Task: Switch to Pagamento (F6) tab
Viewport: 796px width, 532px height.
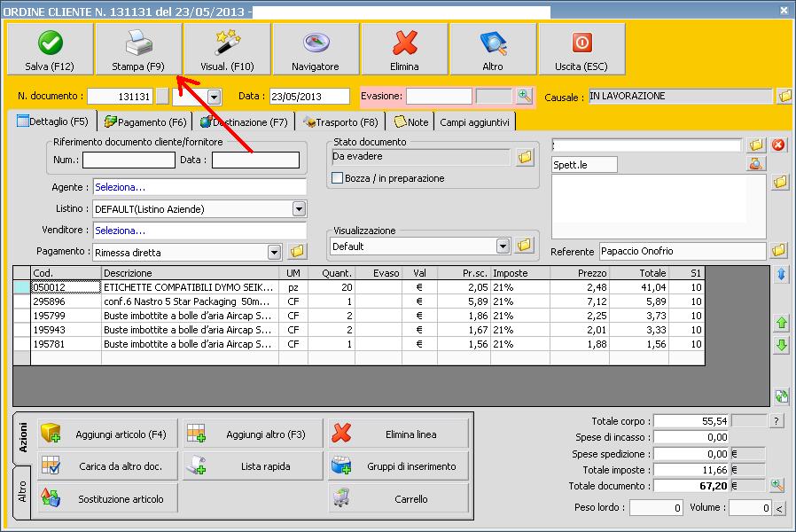Action: tap(145, 122)
